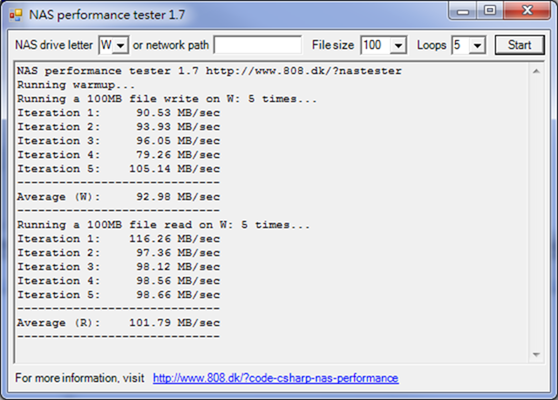Click the read value 98.56 MB/sec
The height and width of the screenshot is (400, 558).
(178, 281)
